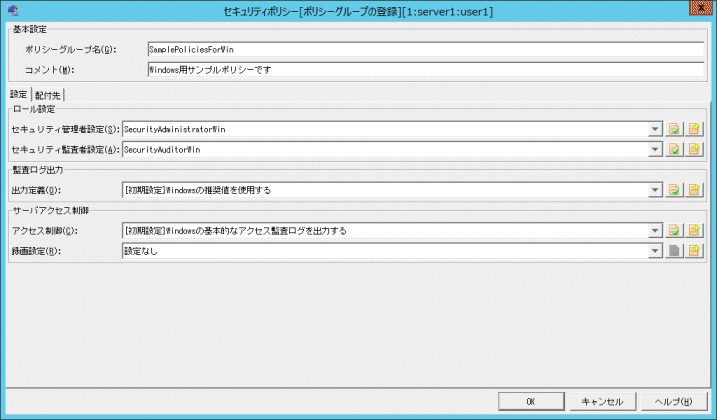This screenshot has height=420, width=717.
Task: Expand the 出力定義 dropdown list
Action: click(x=655, y=190)
